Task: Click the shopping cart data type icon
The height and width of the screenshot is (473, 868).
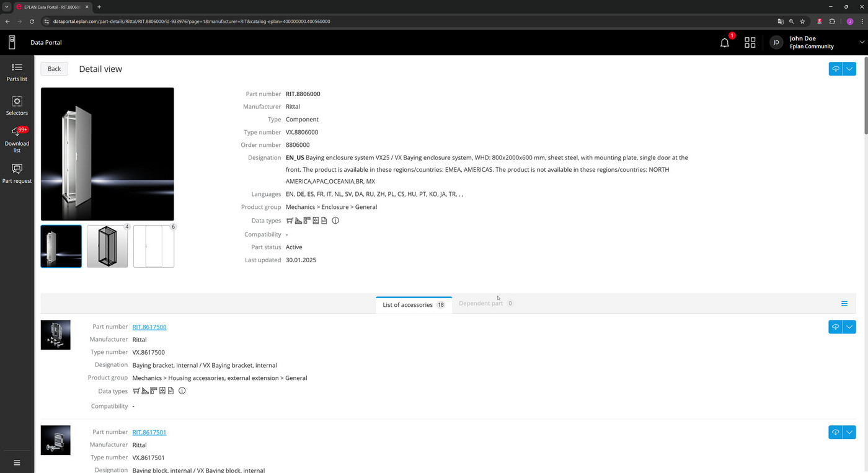Action: tap(290, 221)
